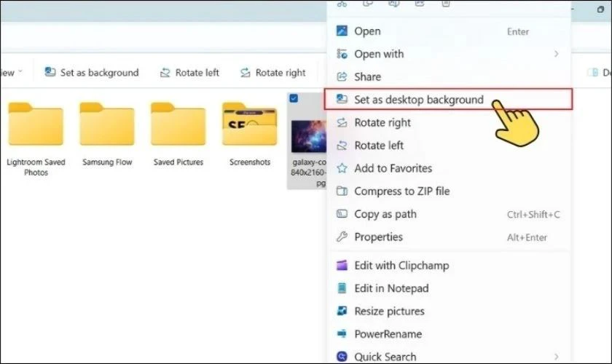
Task: Select the Samsung Flow folder
Action: (x=107, y=125)
